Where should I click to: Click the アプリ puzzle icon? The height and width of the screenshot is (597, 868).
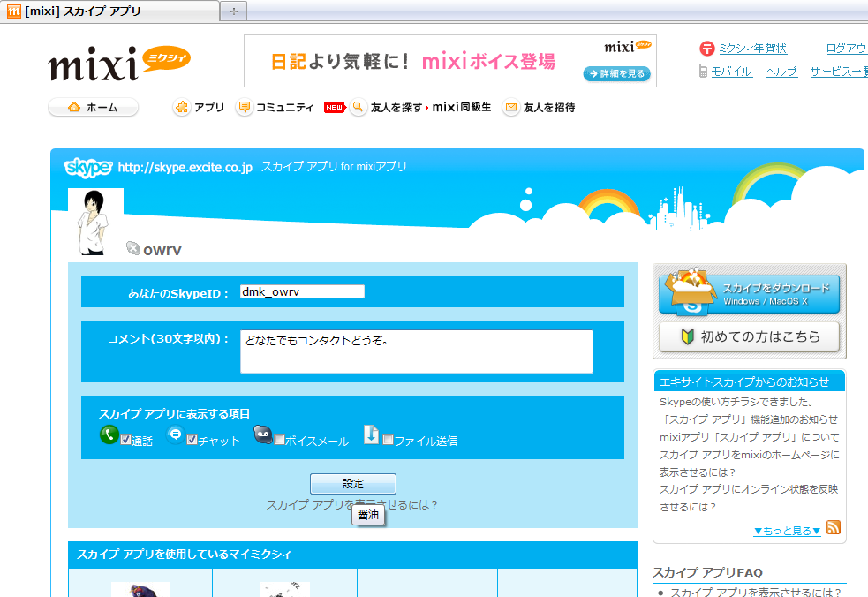(182, 107)
